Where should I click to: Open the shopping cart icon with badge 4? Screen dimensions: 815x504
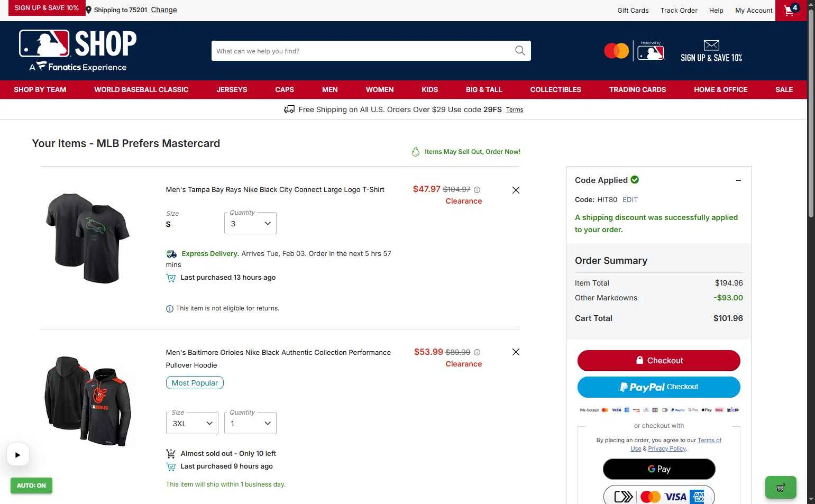click(x=791, y=10)
